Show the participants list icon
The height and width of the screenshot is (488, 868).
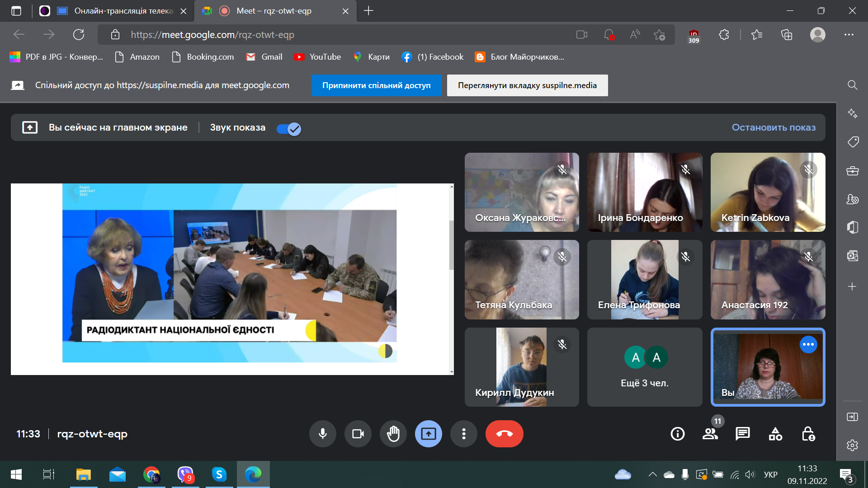[710, 434]
